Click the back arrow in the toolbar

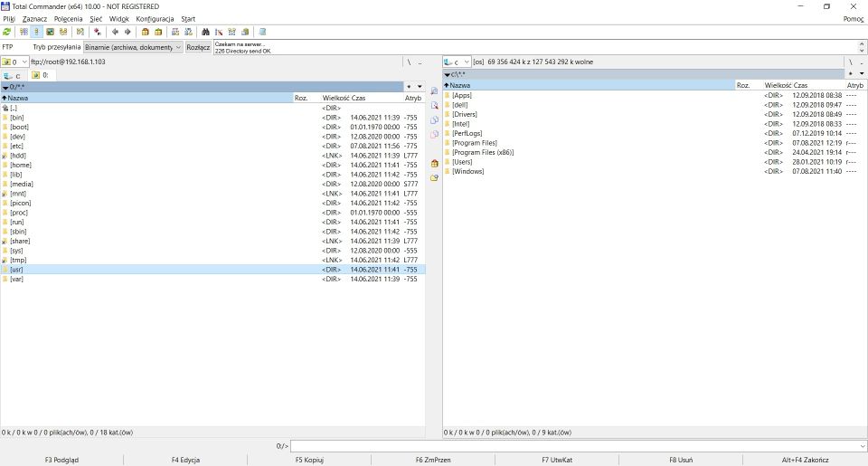[x=115, y=32]
